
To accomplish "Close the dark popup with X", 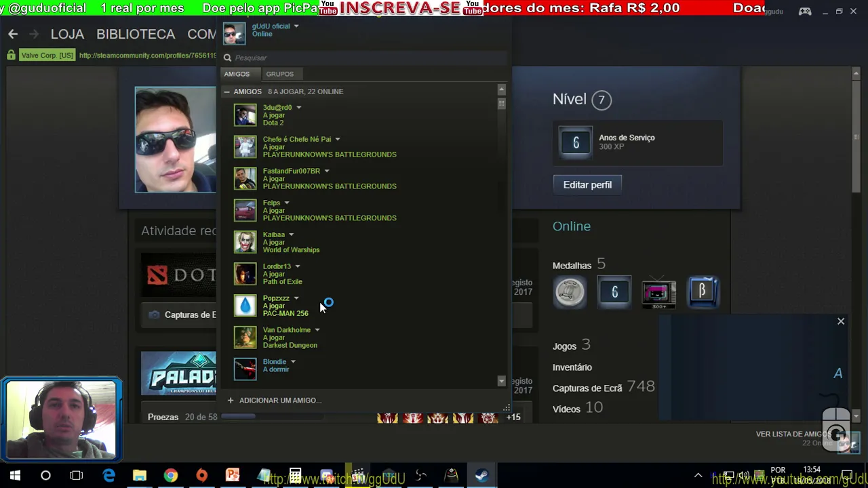I will 841,321.
